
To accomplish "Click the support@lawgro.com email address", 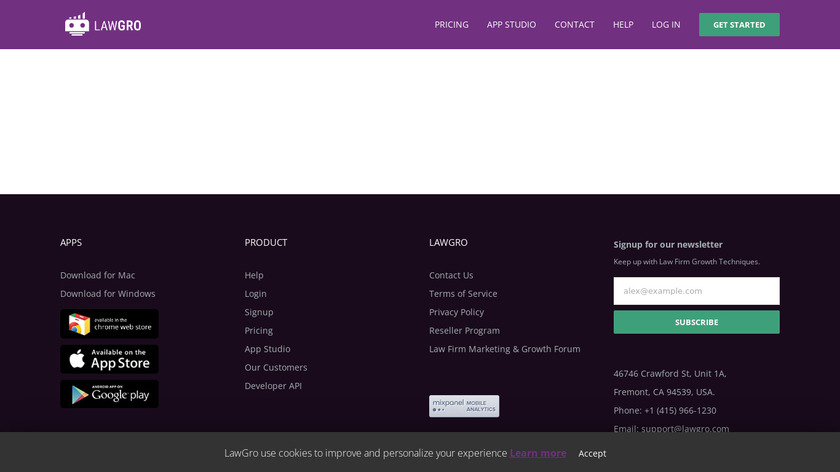I will click(x=685, y=428).
